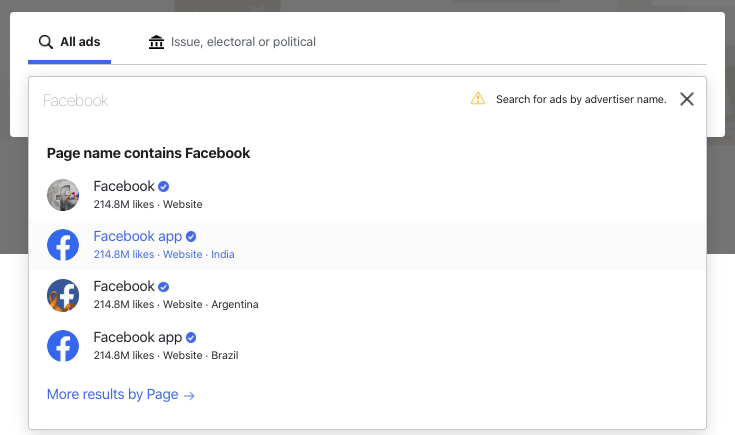Select the Facebook Argentina page result

367,295
